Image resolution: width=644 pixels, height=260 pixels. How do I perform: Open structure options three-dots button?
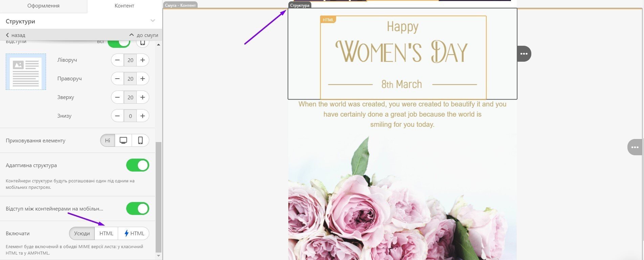[x=524, y=54]
